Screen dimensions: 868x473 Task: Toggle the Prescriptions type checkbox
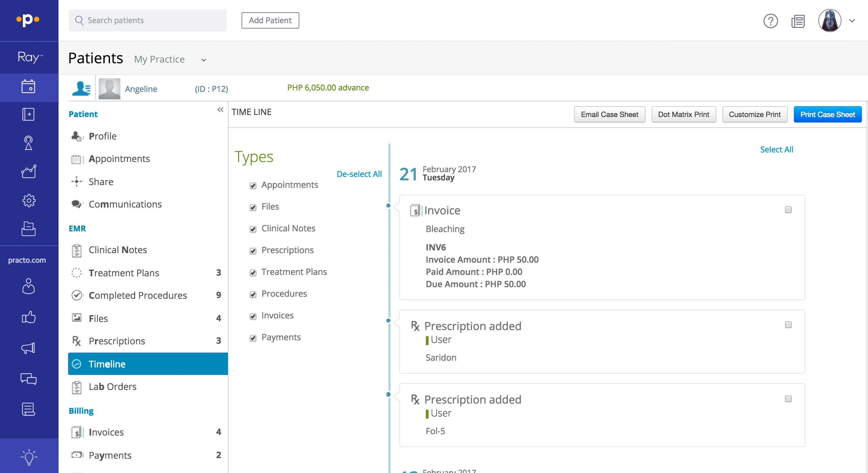(x=253, y=251)
